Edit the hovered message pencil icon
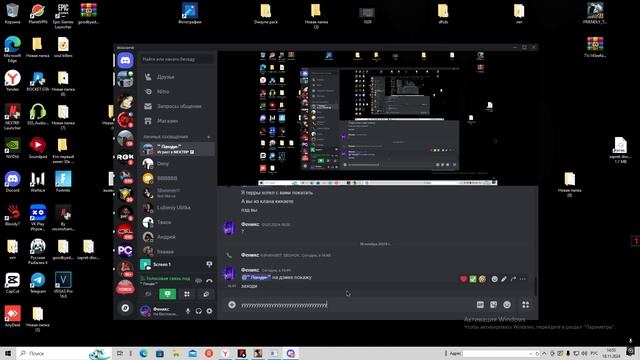 click(x=504, y=279)
